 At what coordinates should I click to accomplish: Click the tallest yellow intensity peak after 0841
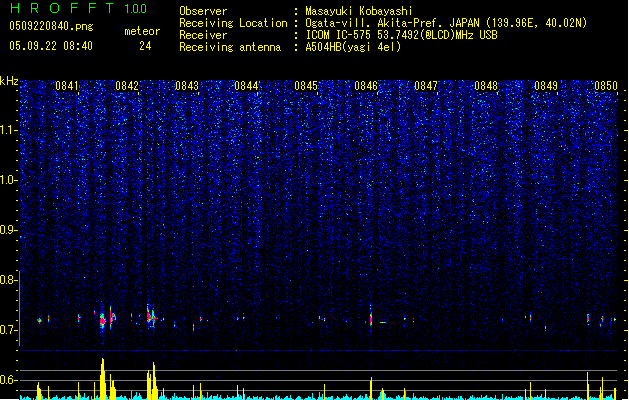(x=103, y=378)
